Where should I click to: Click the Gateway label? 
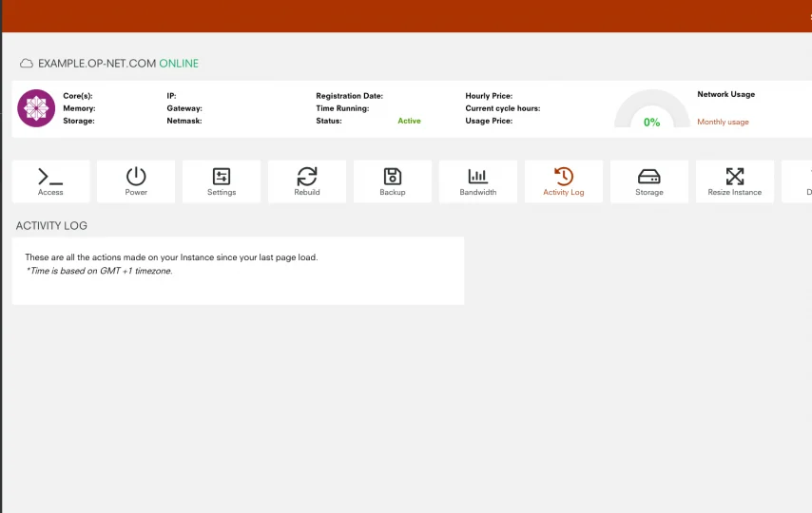point(184,108)
